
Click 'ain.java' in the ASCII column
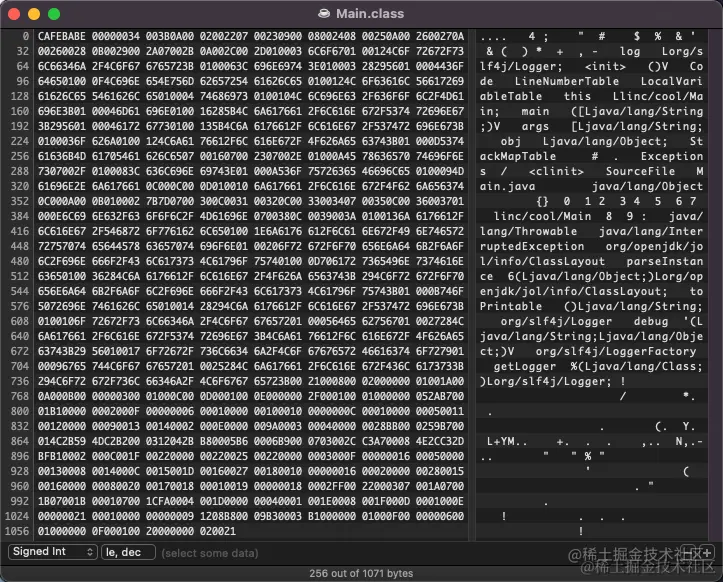coord(507,186)
